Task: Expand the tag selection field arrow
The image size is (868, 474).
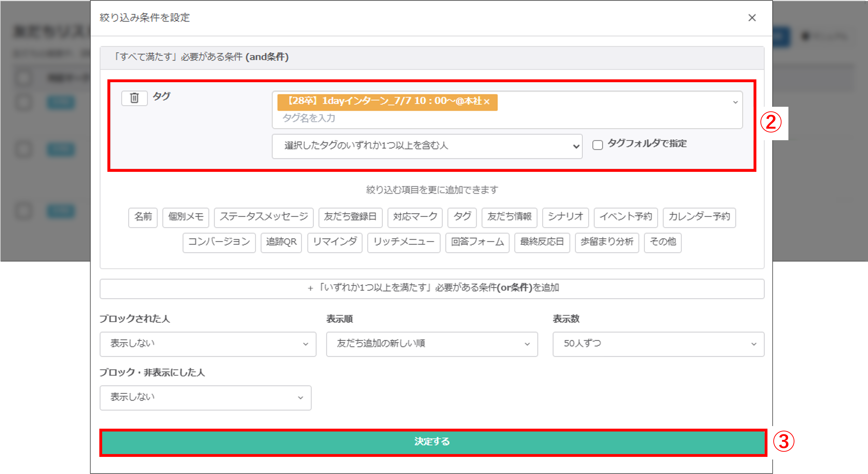Action: pyautogui.click(x=735, y=102)
